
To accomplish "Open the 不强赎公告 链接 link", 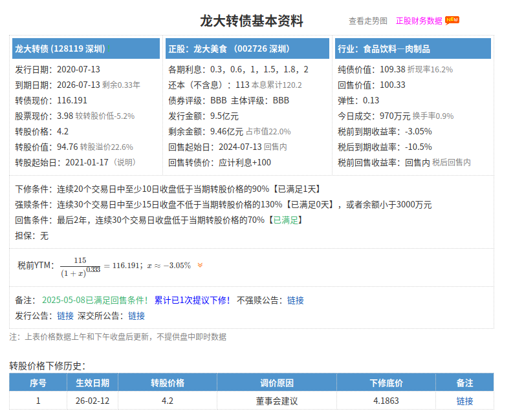I will 296,300.
